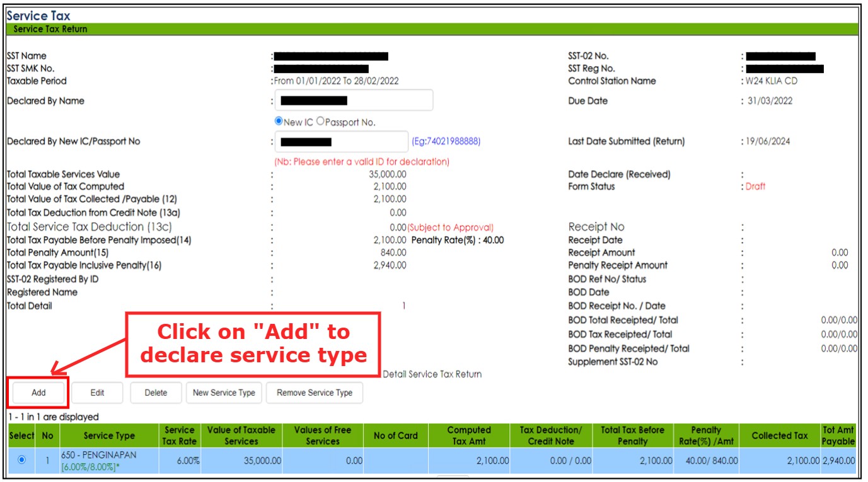Click the Computed Tax Amt column header

[x=468, y=435]
